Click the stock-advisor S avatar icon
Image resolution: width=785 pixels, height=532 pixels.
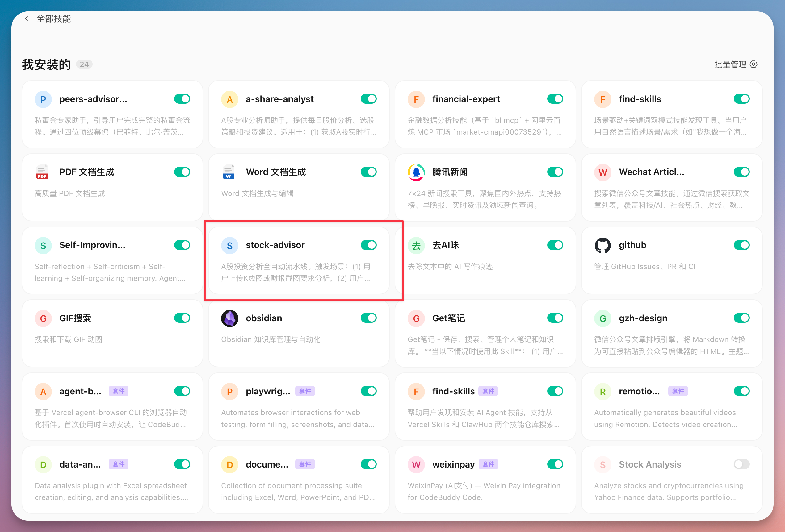[230, 245]
